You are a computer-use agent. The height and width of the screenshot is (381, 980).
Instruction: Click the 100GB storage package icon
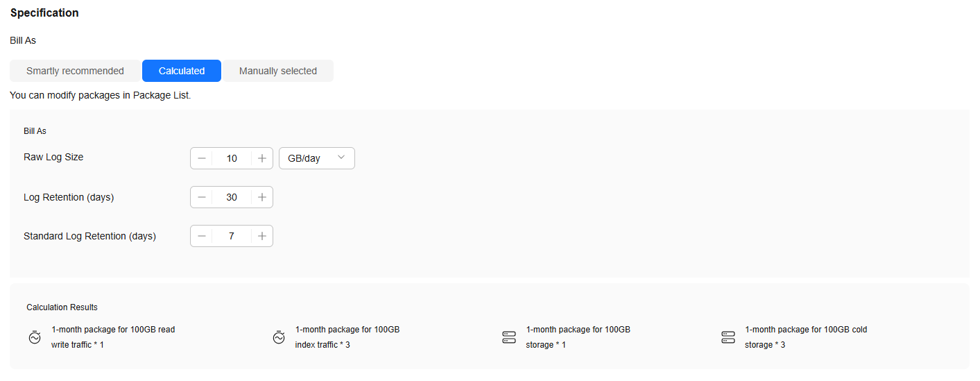click(509, 337)
